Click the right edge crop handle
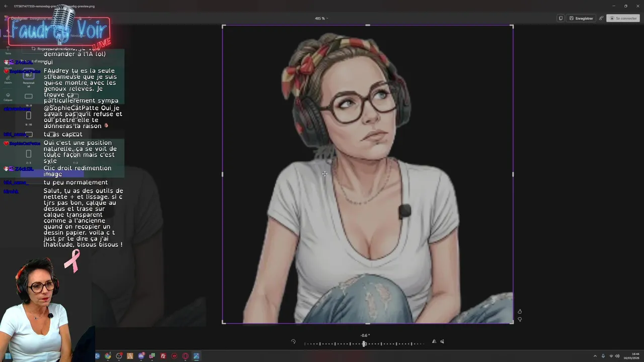Screen dimensions: 644x362 [x=513, y=174]
